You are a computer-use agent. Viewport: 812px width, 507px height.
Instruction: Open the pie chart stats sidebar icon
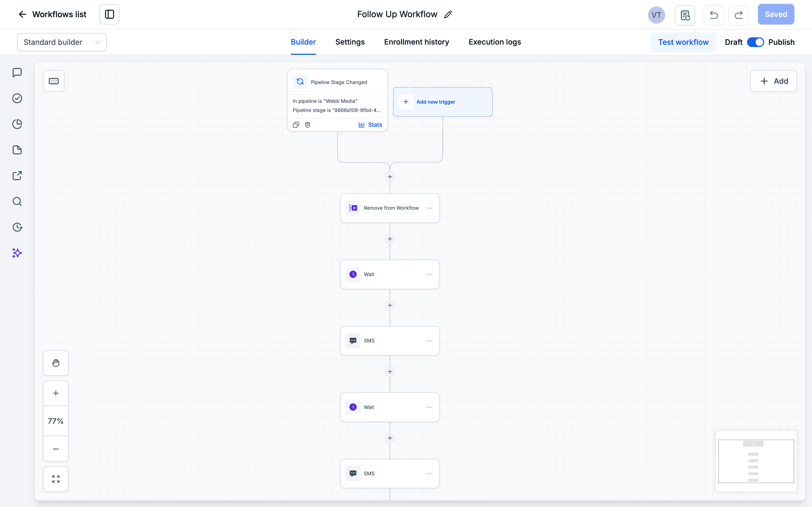pyautogui.click(x=17, y=124)
